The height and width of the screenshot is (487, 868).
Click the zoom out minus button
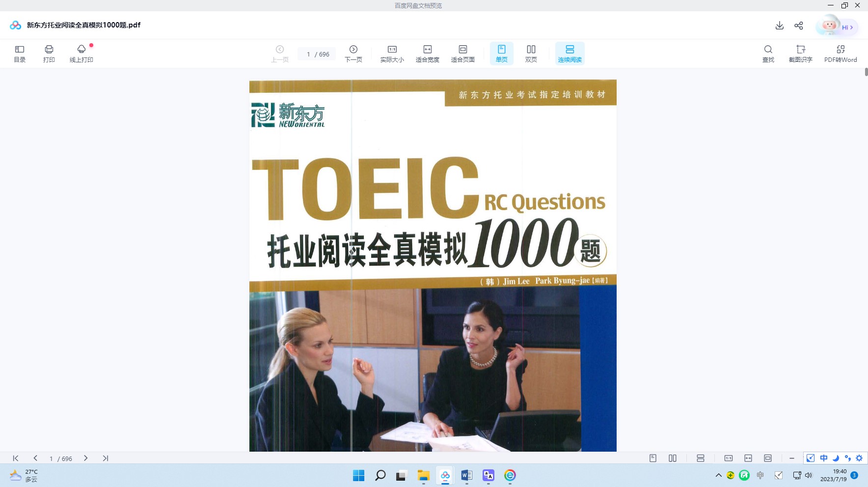792,458
